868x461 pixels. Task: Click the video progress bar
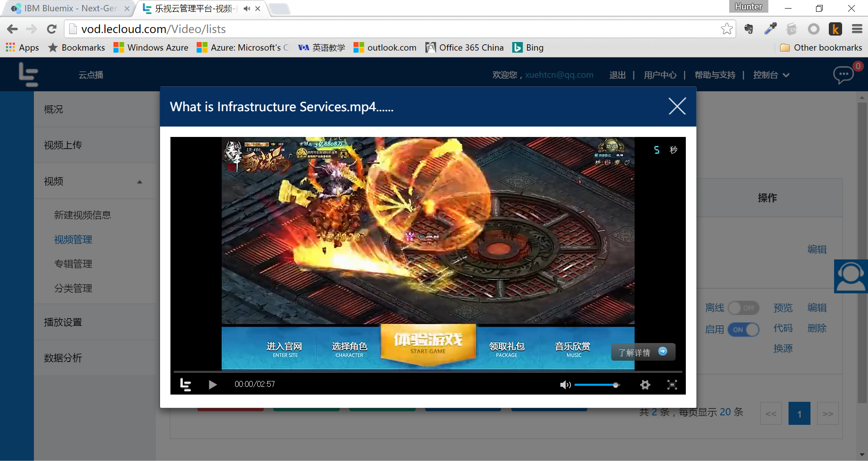[428, 372]
